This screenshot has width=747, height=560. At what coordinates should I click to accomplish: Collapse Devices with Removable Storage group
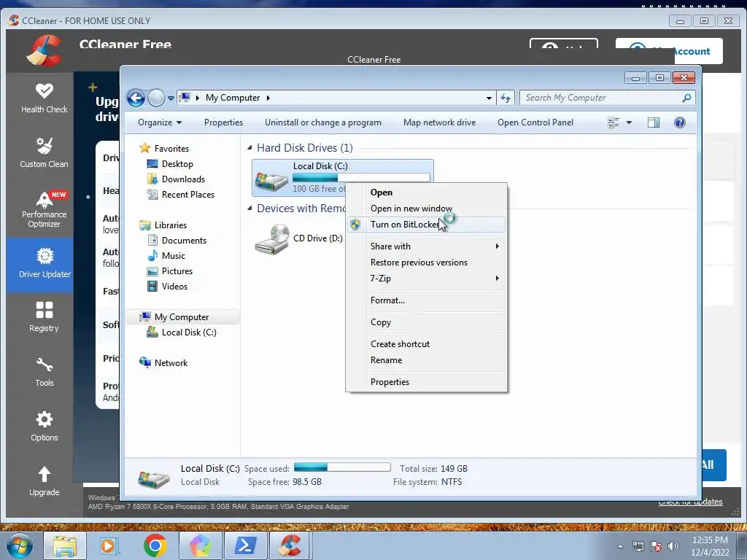click(249, 208)
